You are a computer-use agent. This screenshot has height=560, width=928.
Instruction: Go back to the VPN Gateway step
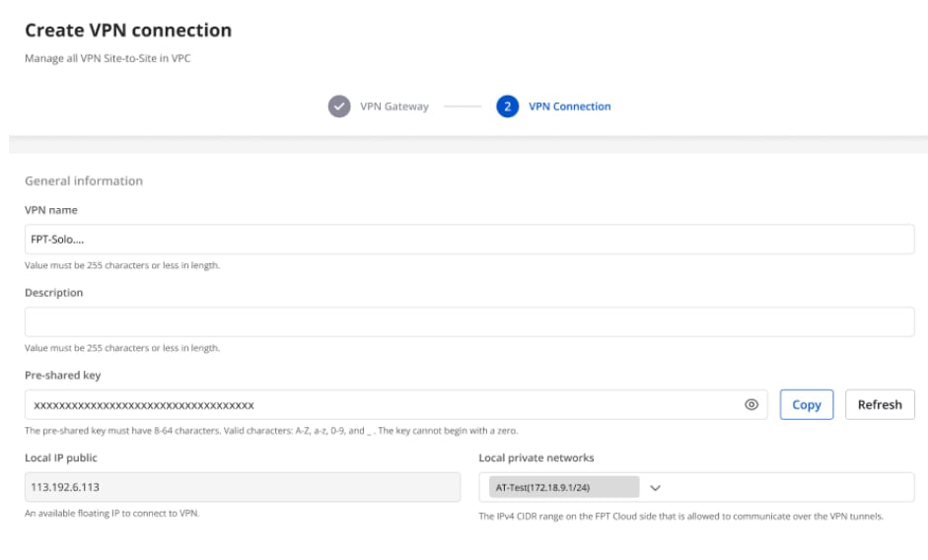[x=393, y=106]
